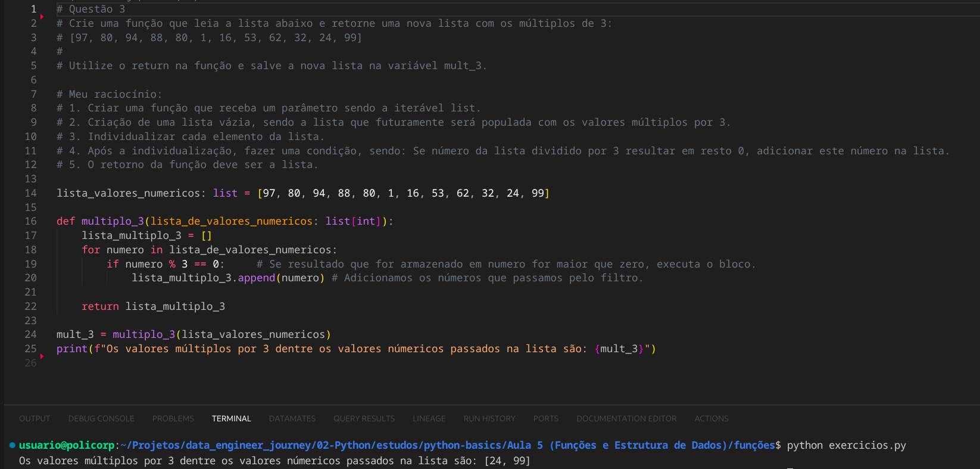Click line number 7 in the gutter
Image resolution: width=980 pixels, height=469 pixels.
(x=34, y=94)
